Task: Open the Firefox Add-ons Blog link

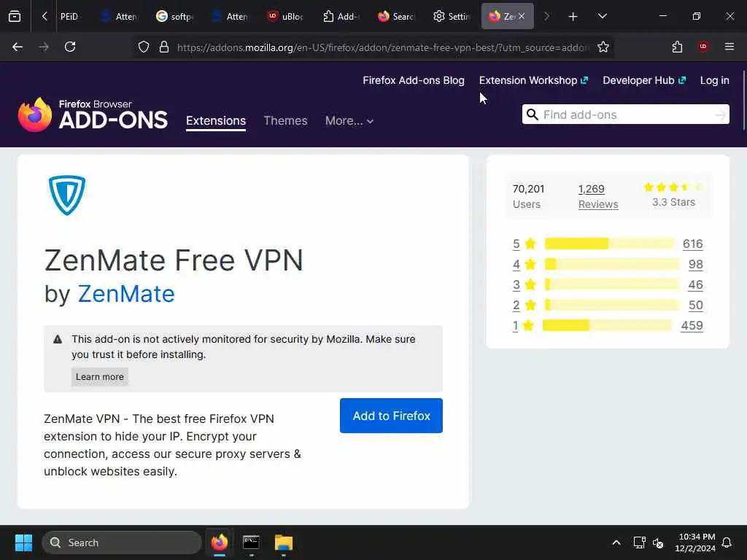Action: click(414, 80)
